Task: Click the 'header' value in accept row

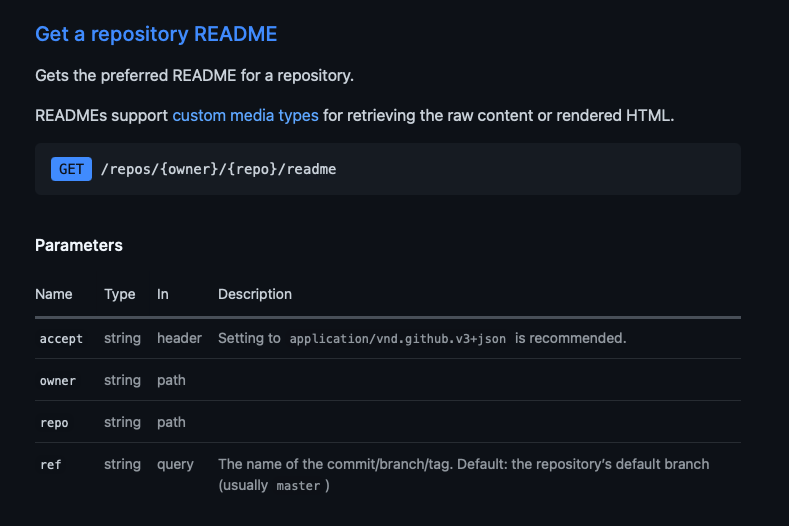Action: point(179,338)
